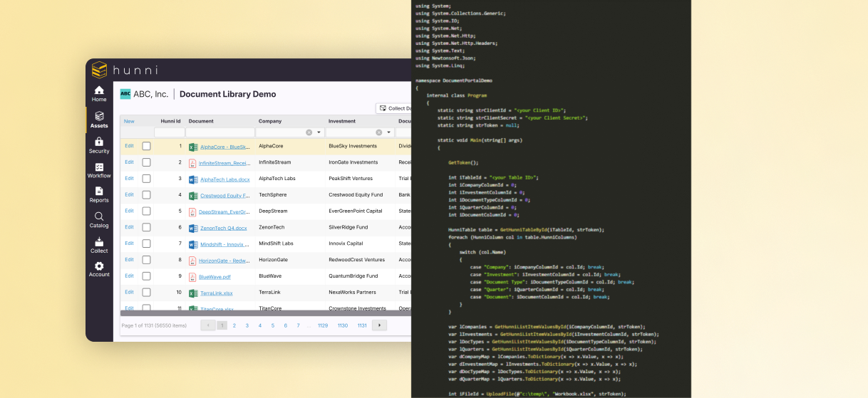This screenshot has height=398, width=868.
Task: Check the box for row 2 InfiniteStream
Action: tap(146, 162)
